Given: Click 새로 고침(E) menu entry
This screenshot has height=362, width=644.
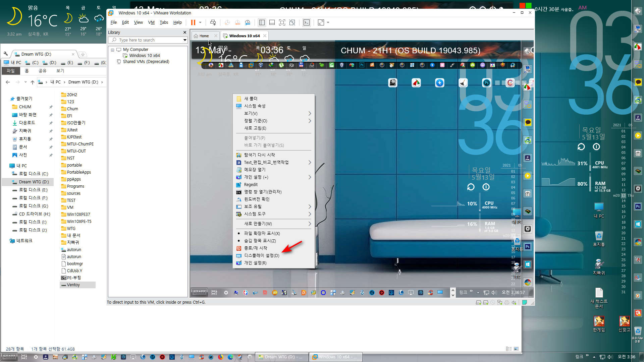Looking at the screenshot, I should pos(273,128).
